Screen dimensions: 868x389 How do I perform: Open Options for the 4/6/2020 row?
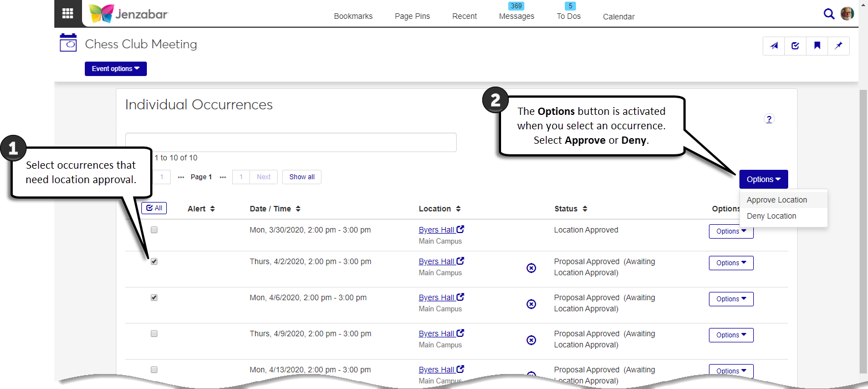[731, 299]
